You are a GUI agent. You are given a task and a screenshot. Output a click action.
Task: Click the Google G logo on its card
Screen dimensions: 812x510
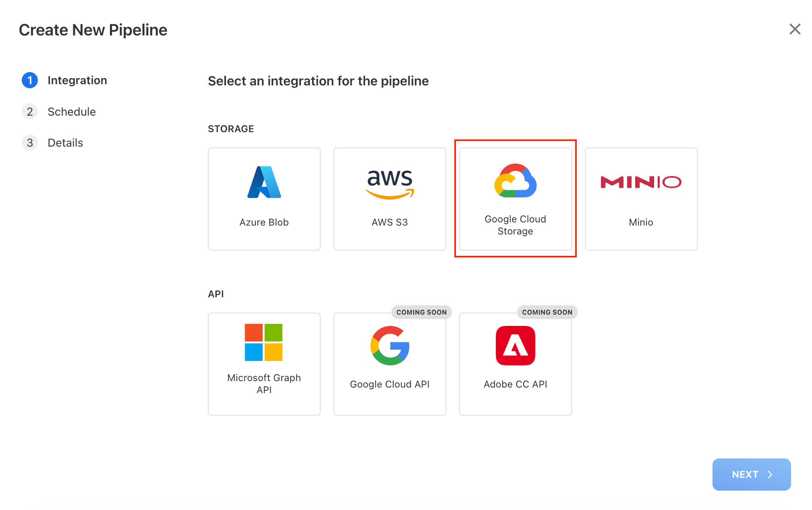(x=389, y=346)
